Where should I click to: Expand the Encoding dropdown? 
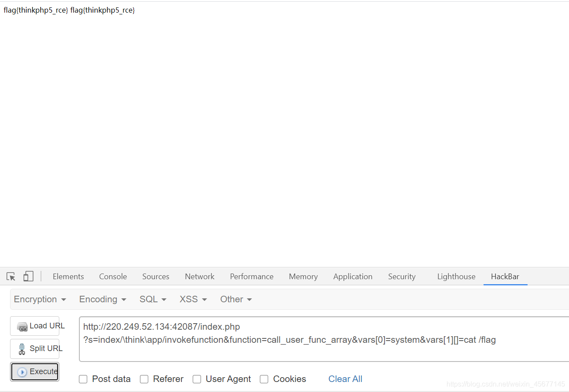[x=102, y=299]
